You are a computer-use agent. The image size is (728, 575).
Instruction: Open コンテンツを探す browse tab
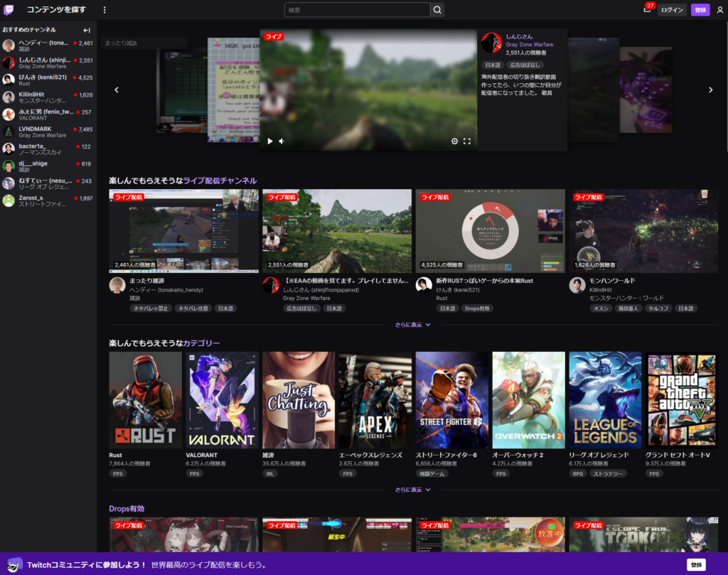[x=56, y=10]
